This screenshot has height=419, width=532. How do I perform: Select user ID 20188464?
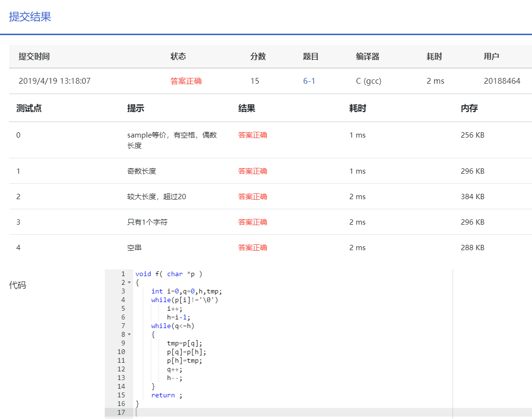(502, 81)
